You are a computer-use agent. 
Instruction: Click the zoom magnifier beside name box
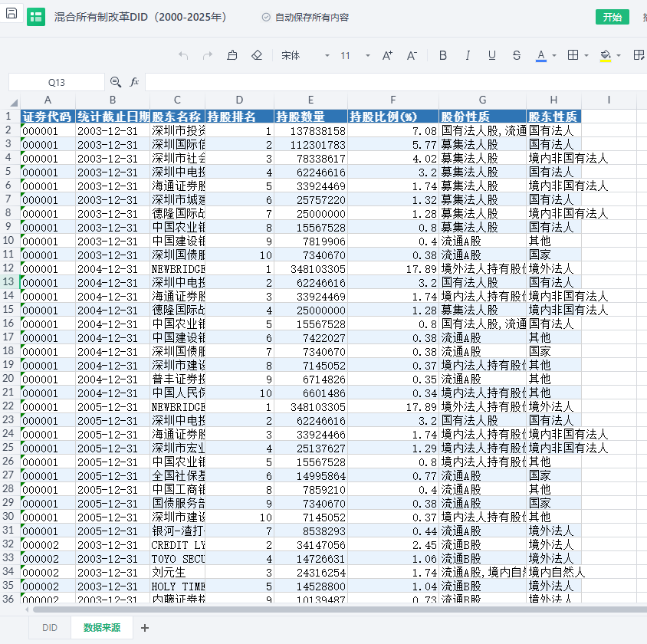[x=116, y=82]
